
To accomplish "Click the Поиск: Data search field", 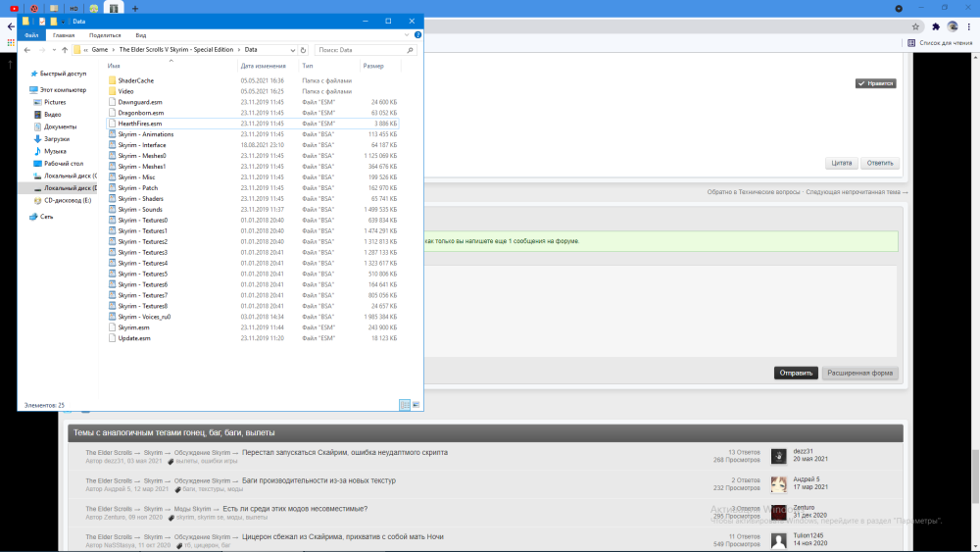I will 365,50.
